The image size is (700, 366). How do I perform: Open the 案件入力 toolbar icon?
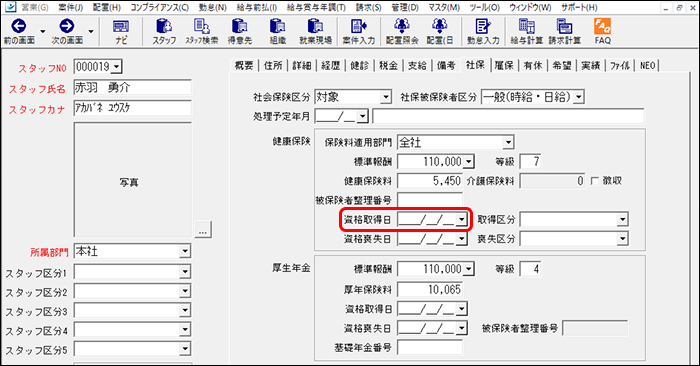click(358, 31)
